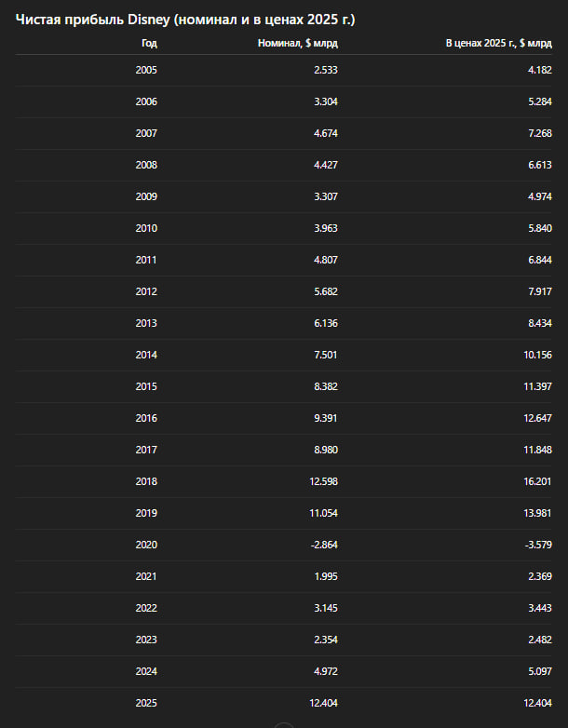The width and height of the screenshot is (568, 728).
Task: Click the 2025-prices value 5.097
Action: [x=538, y=671]
